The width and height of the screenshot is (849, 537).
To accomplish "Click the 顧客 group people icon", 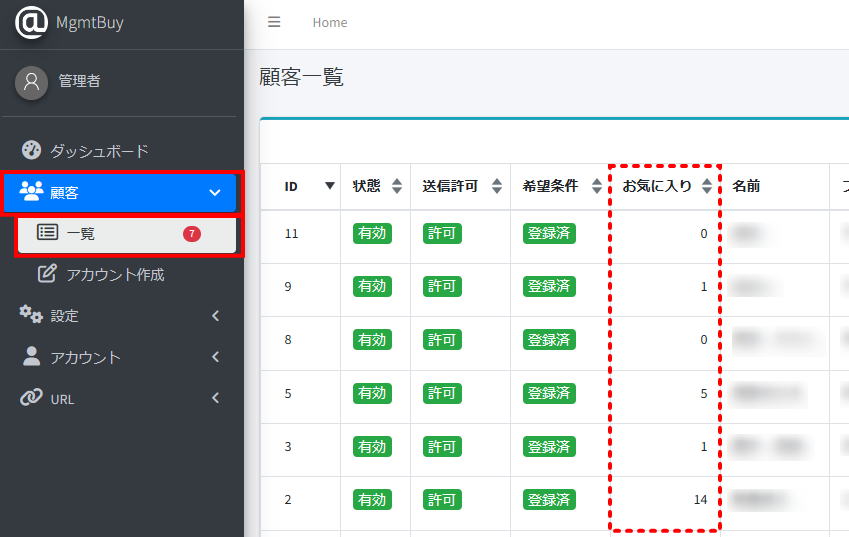I will (31, 191).
